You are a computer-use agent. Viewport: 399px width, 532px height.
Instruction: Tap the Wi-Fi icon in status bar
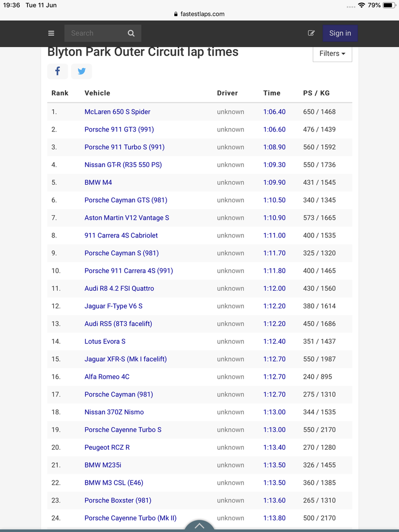pos(362,5)
